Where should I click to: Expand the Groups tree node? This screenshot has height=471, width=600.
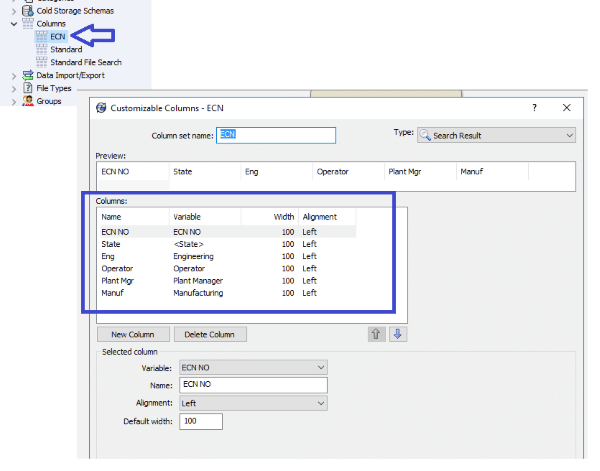pyautogui.click(x=14, y=102)
